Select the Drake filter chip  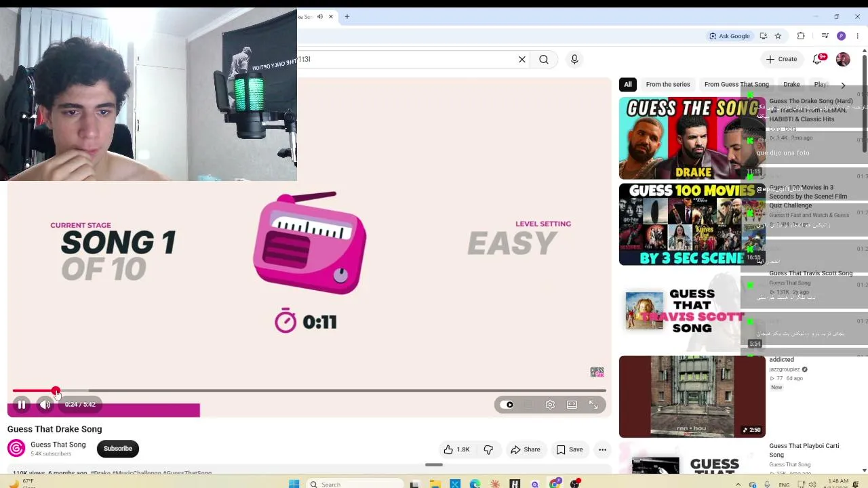(791, 85)
